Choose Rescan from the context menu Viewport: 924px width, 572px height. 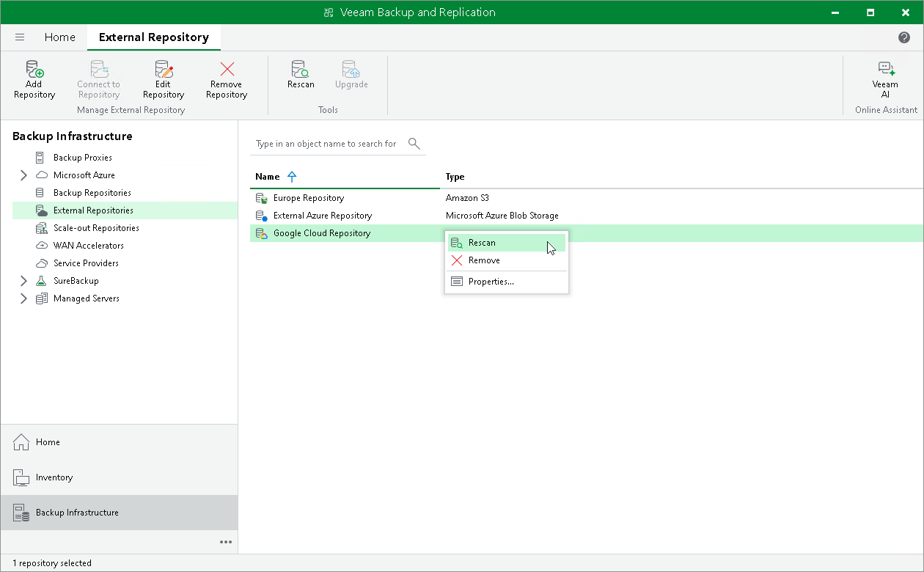click(507, 243)
